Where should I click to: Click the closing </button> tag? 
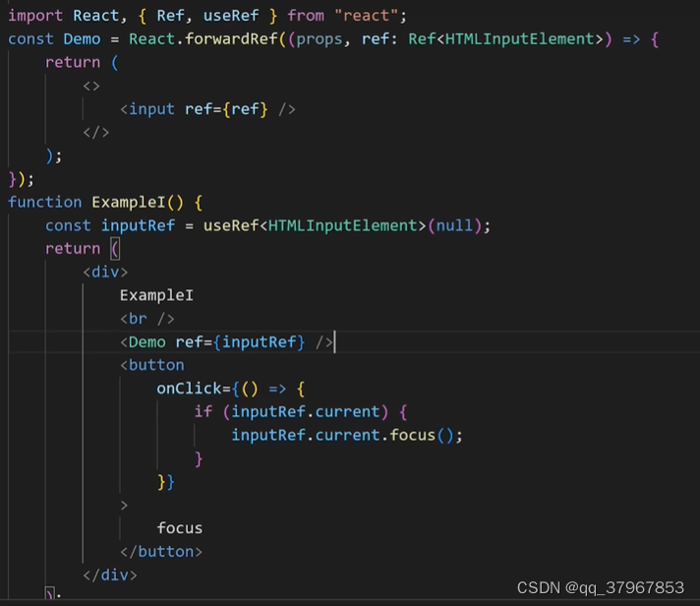click(x=160, y=552)
